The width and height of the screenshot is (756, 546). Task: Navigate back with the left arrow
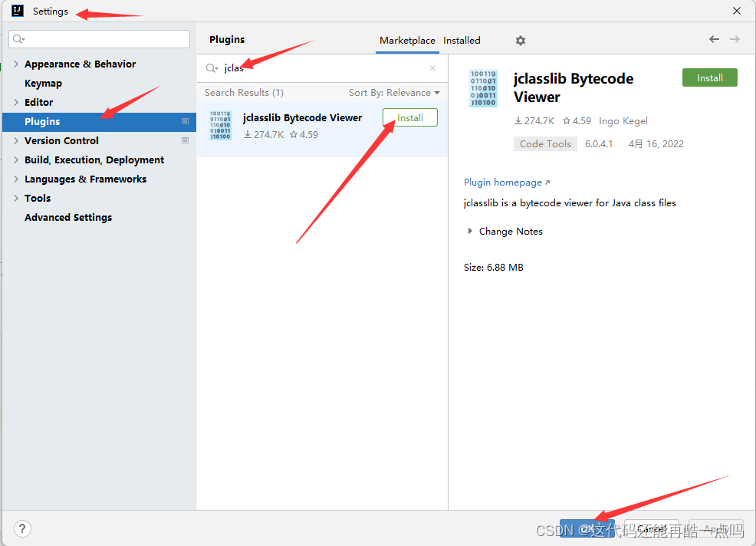[x=714, y=39]
